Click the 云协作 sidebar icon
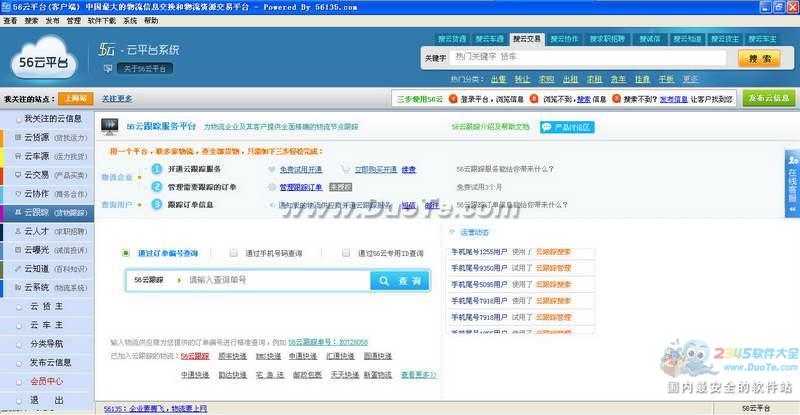 [18, 193]
